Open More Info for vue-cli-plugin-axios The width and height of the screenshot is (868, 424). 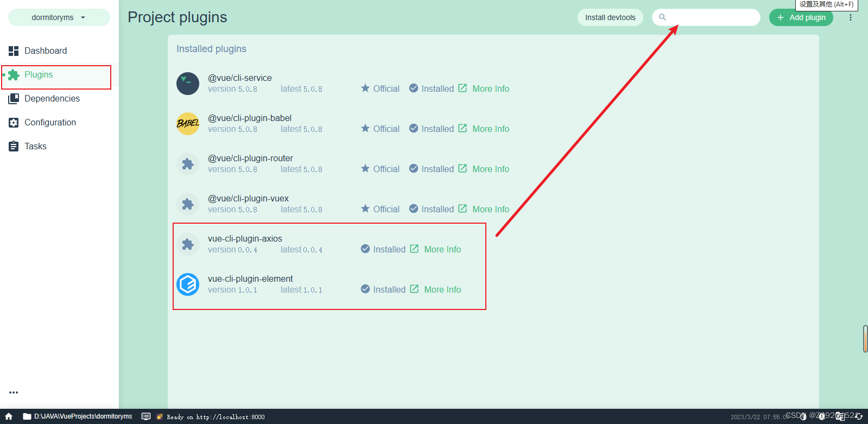click(x=435, y=249)
